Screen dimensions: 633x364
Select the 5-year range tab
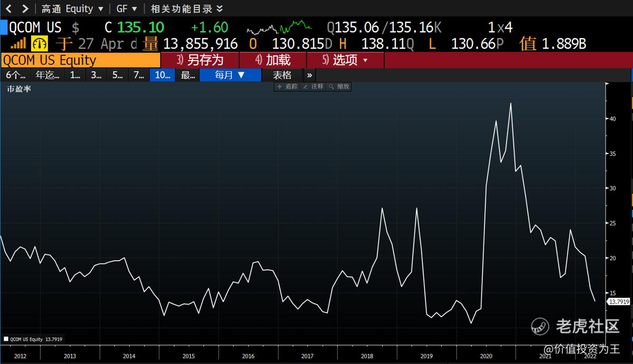pyautogui.click(x=117, y=75)
